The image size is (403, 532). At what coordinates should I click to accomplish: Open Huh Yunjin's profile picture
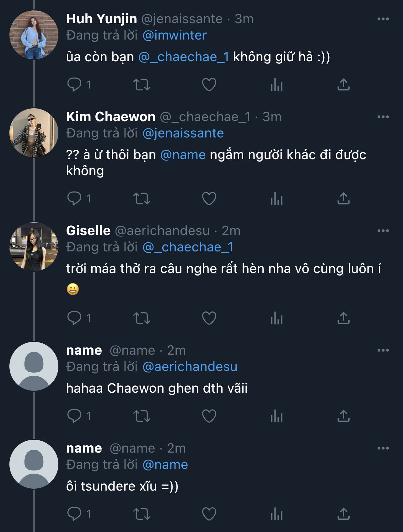click(34, 35)
